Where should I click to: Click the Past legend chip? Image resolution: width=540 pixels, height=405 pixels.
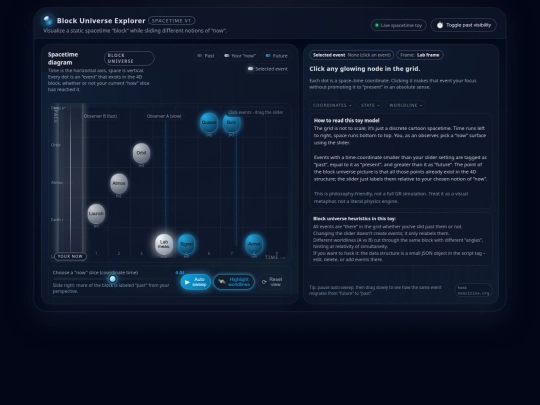click(x=206, y=56)
